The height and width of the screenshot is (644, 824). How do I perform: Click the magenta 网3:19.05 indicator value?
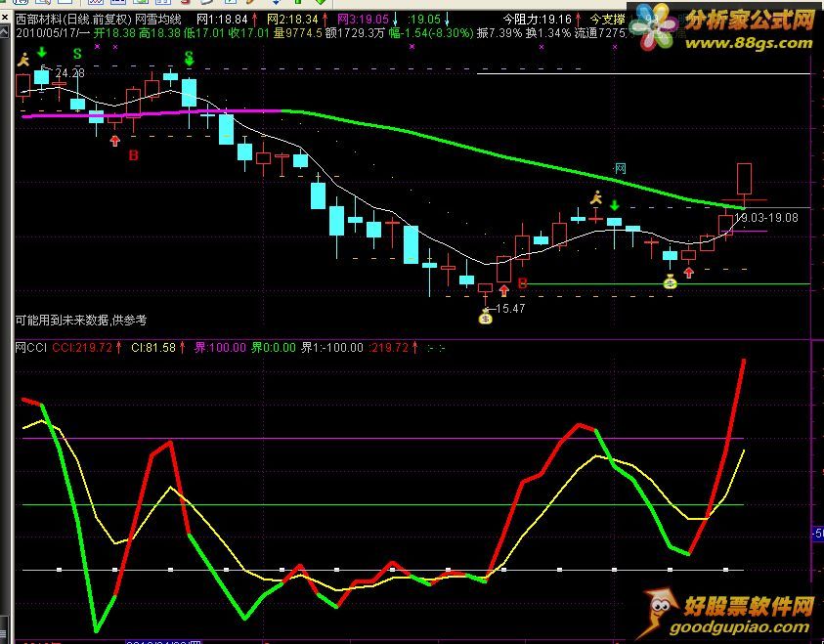[x=363, y=20]
